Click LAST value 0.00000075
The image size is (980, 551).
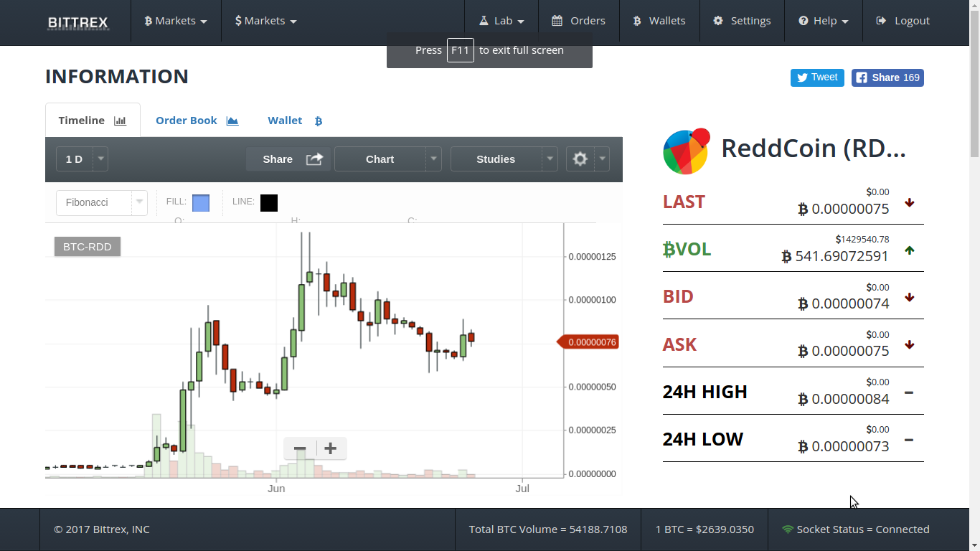(844, 209)
